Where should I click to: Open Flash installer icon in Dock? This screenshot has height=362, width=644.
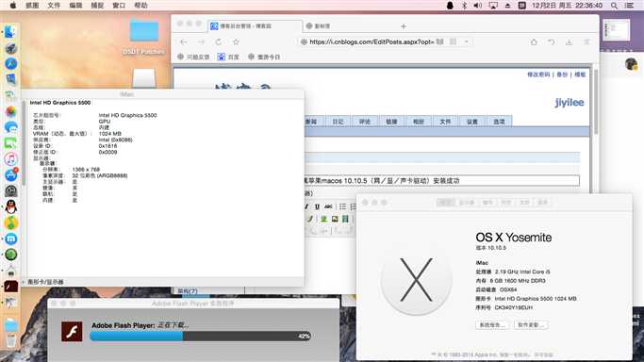[10, 287]
